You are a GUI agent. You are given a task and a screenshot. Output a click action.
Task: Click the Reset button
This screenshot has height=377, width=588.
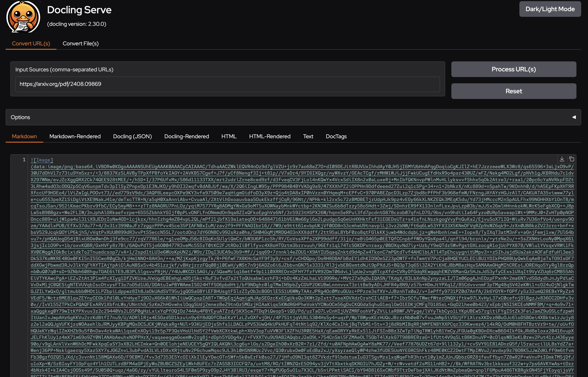pyautogui.click(x=514, y=91)
